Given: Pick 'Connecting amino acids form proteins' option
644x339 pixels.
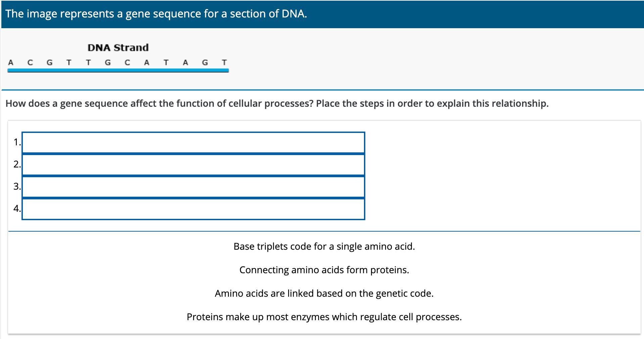Looking at the screenshot, I should pos(324,270).
